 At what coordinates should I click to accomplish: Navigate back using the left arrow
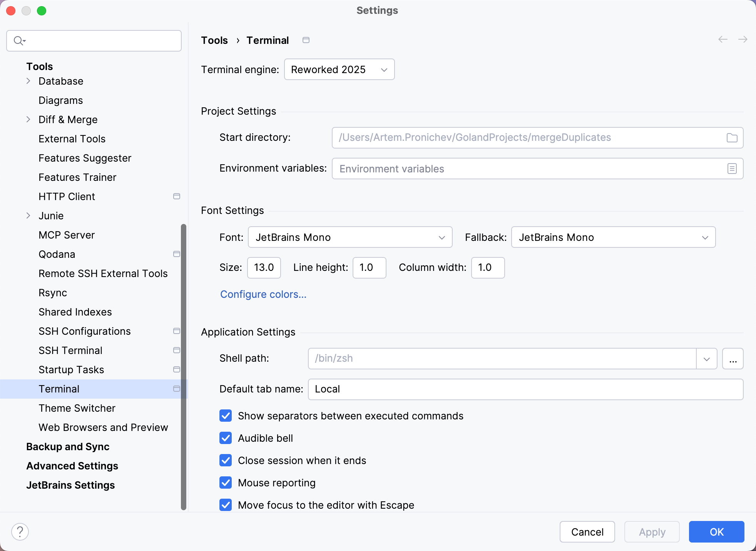723,40
